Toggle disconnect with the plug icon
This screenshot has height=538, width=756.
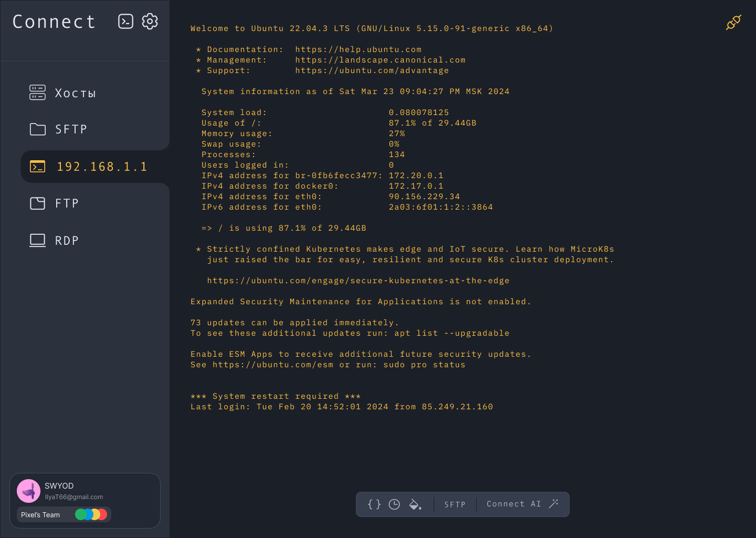(733, 23)
